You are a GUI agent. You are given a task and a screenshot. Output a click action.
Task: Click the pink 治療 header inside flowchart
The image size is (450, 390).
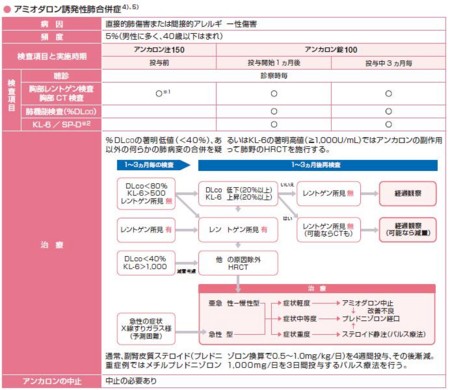[317, 289]
